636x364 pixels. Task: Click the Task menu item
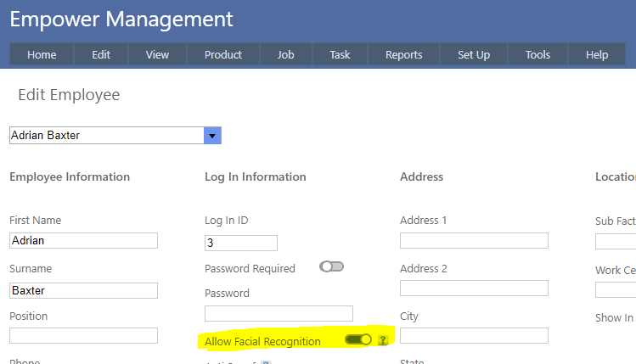340,55
